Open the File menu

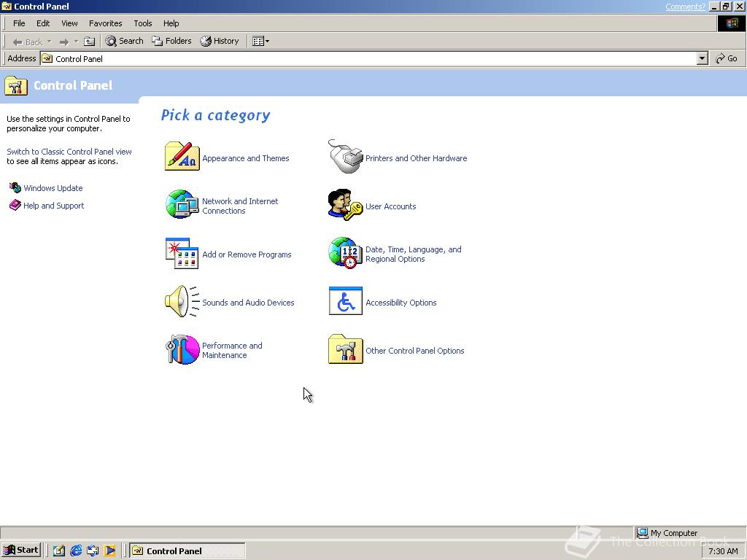pos(19,23)
